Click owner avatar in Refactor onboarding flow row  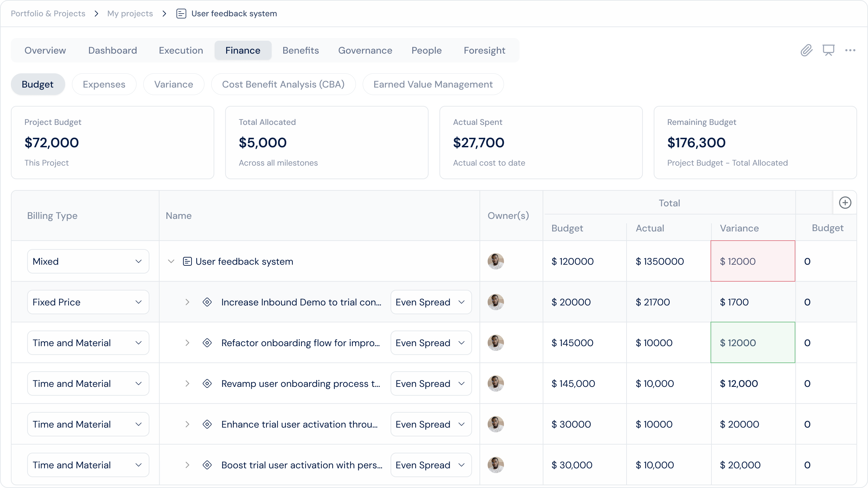tap(496, 343)
